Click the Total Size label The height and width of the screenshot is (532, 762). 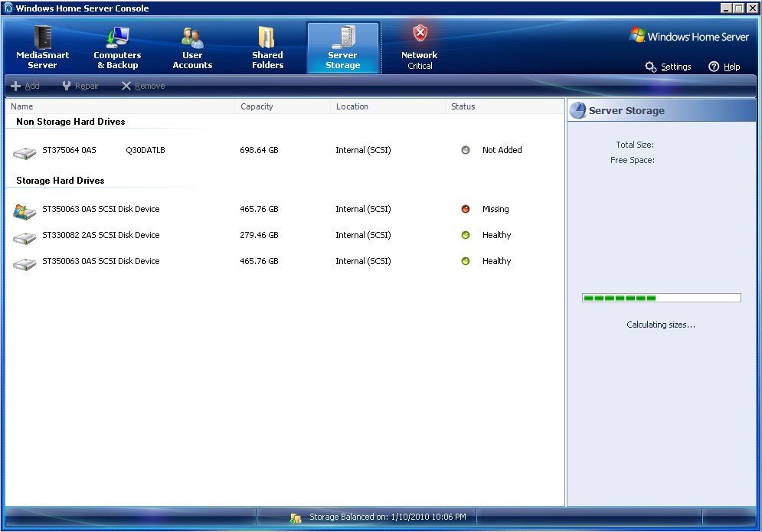point(635,145)
